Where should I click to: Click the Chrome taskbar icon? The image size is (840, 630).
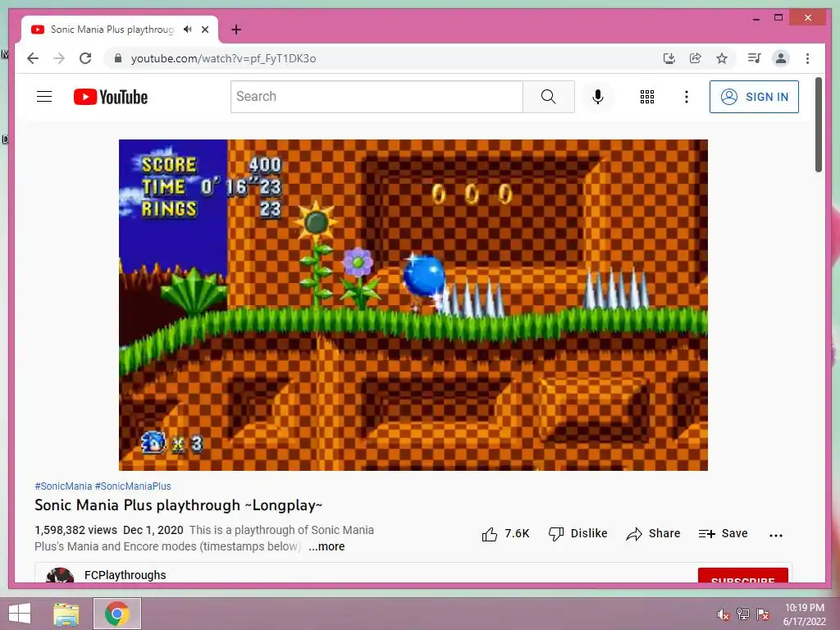coord(117,614)
